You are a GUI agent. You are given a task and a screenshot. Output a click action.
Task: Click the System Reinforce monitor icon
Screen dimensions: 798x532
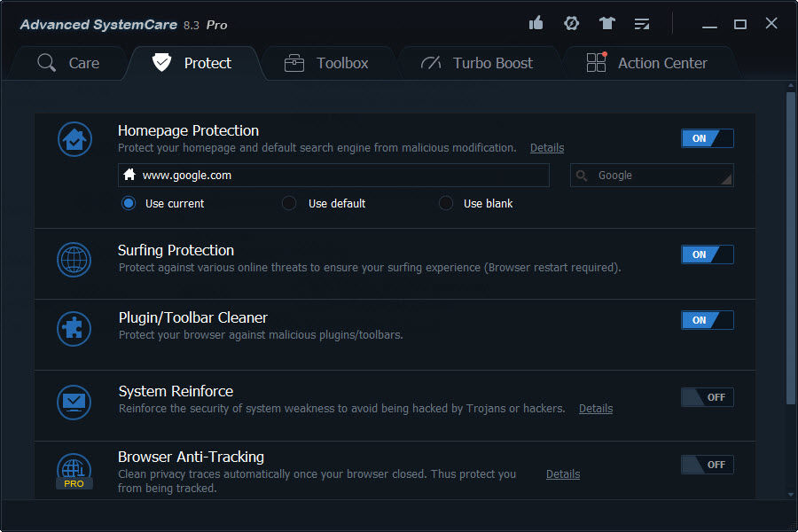(x=74, y=403)
